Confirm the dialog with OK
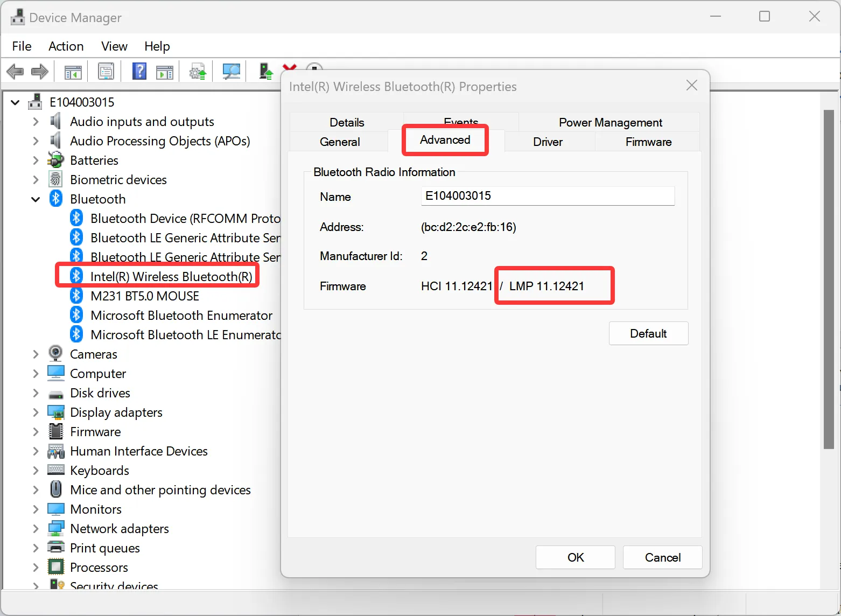 [576, 557]
